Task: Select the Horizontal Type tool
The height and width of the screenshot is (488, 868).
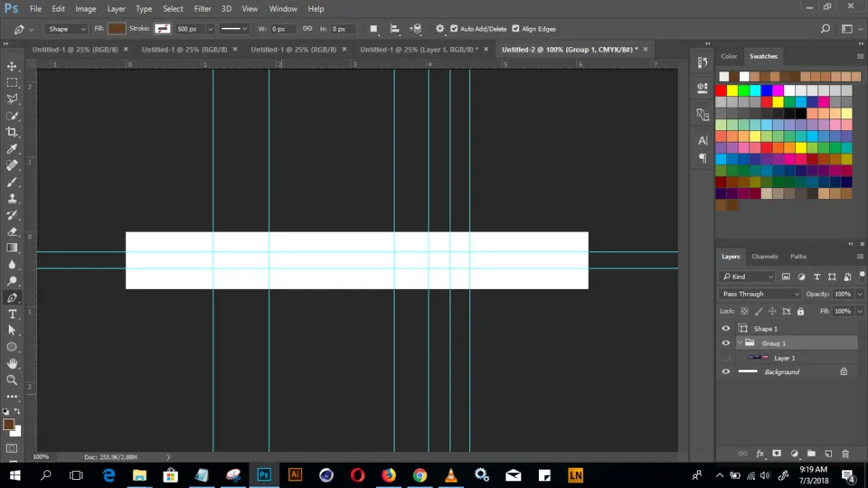Action: pyautogui.click(x=12, y=314)
